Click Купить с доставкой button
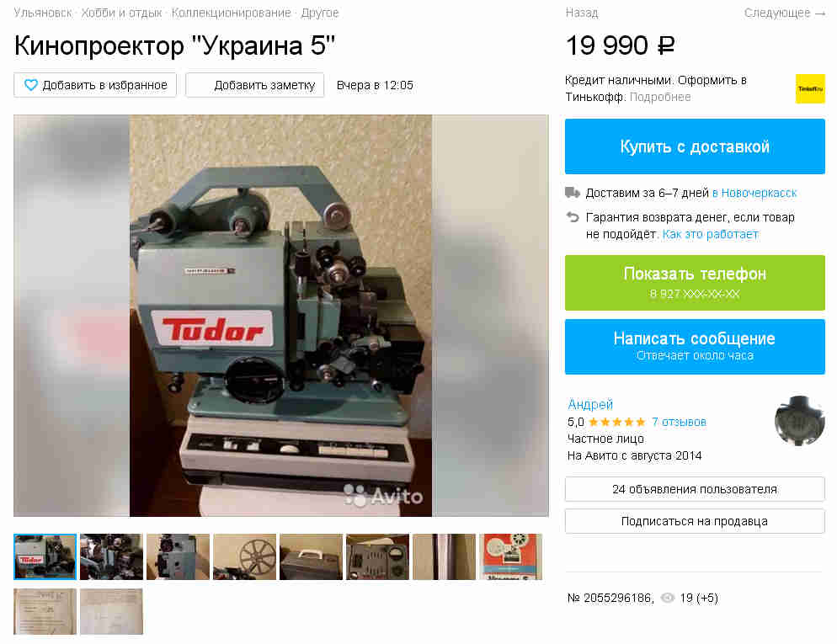 tap(695, 146)
